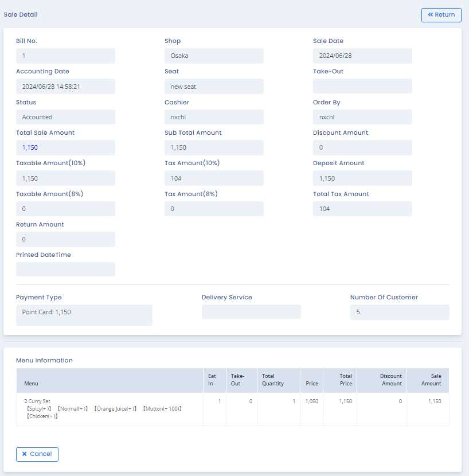This screenshot has height=476, width=469.
Task: Click the Shop field showing Osaka
Action: [214, 56]
